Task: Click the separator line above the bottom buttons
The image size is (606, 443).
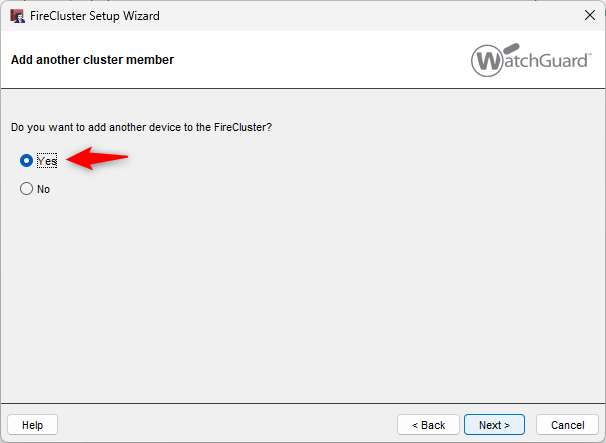Action: point(303,404)
